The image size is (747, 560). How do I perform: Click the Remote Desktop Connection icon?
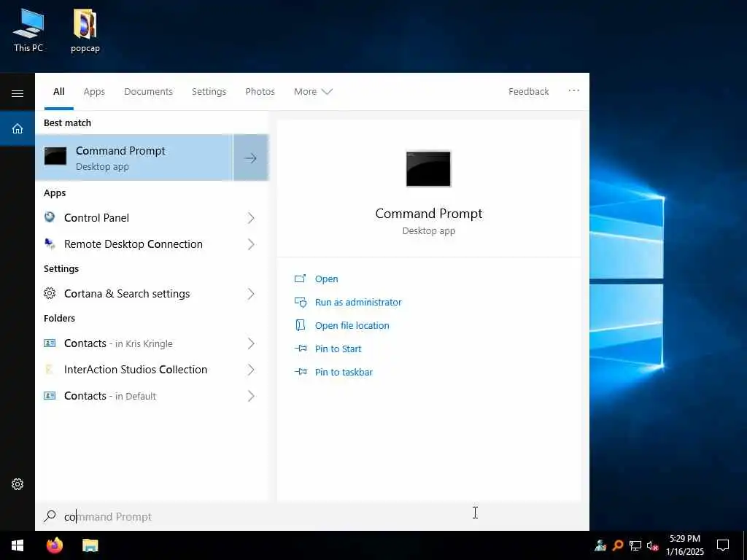pyautogui.click(x=50, y=244)
